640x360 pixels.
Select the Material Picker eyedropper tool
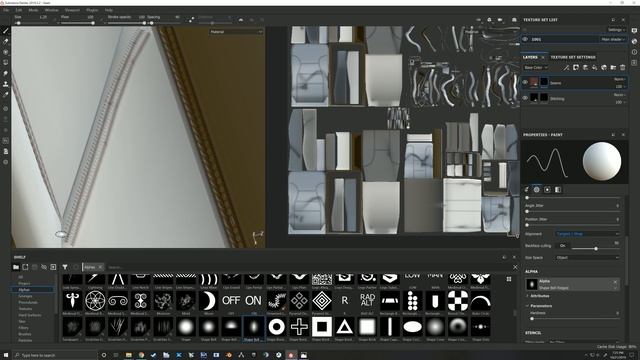(x=5, y=95)
